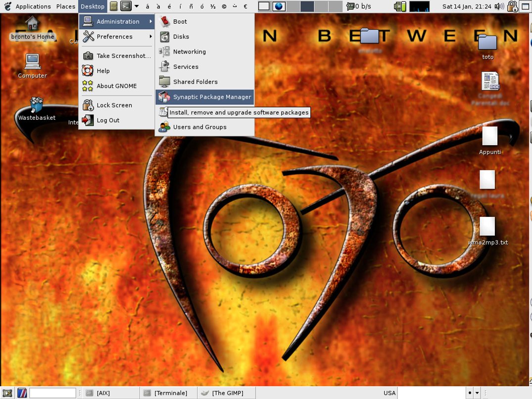Click the camera icon beside Take Screenshot
Viewport: 532px width, 399px height.
point(88,55)
